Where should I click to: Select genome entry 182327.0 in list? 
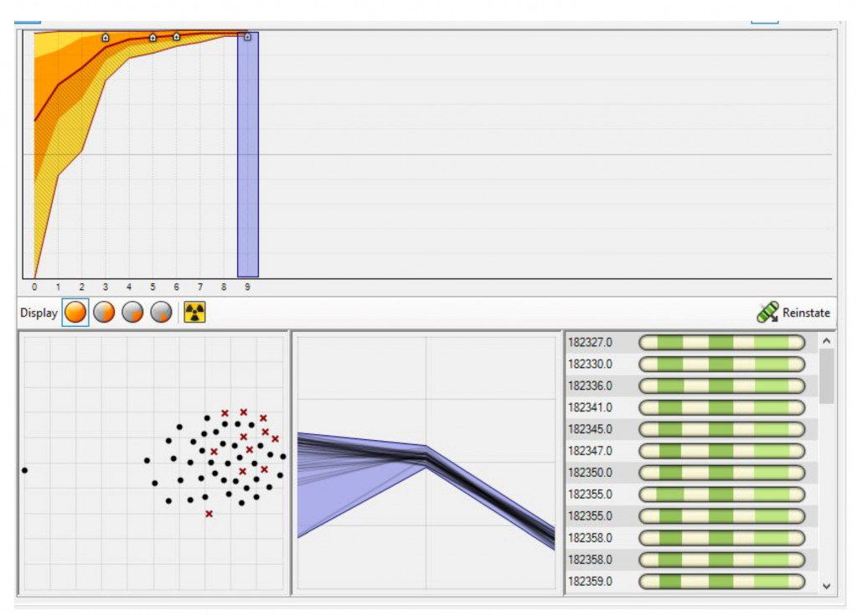[x=590, y=343]
